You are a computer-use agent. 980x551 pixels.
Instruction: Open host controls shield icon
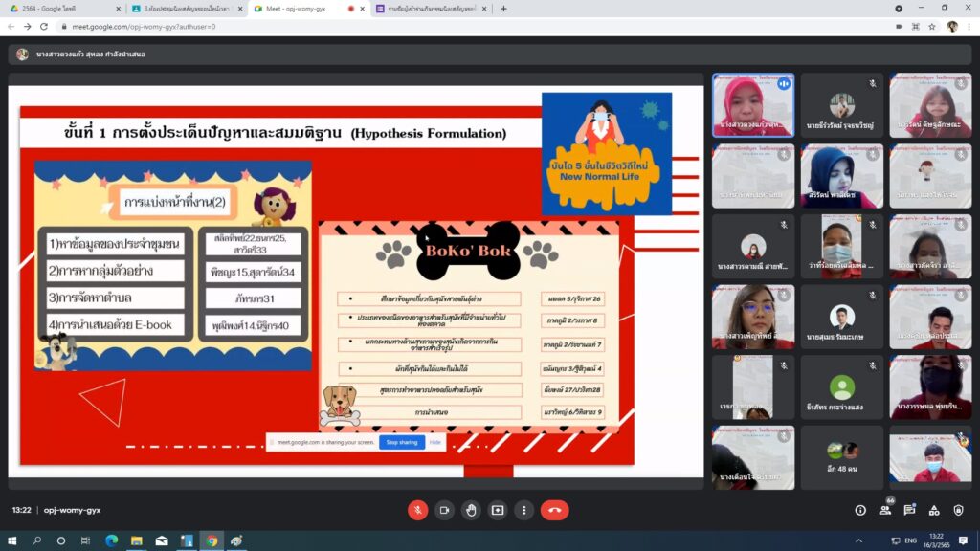pos(958,511)
